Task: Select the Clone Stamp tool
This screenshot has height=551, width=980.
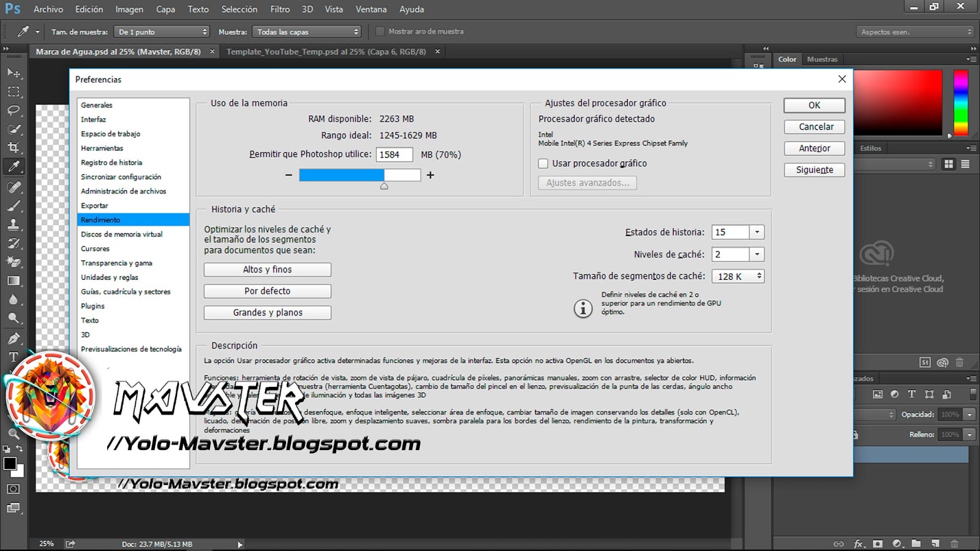Action: 13,224
